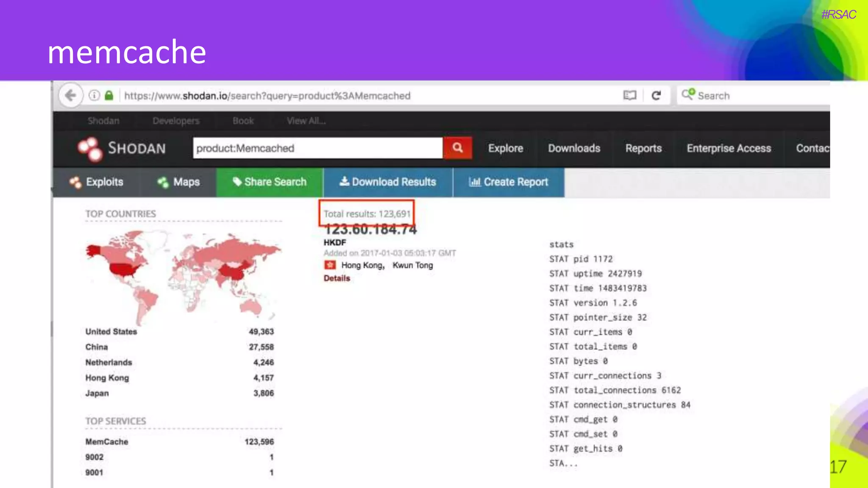The height and width of the screenshot is (488, 868).
Task: Open the Reports menu item
Action: coord(643,148)
